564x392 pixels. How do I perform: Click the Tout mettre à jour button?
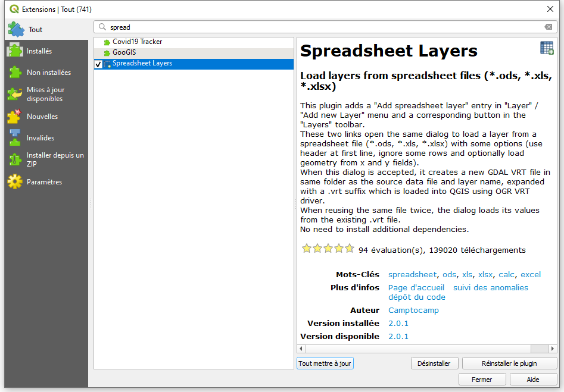point(325,363)
